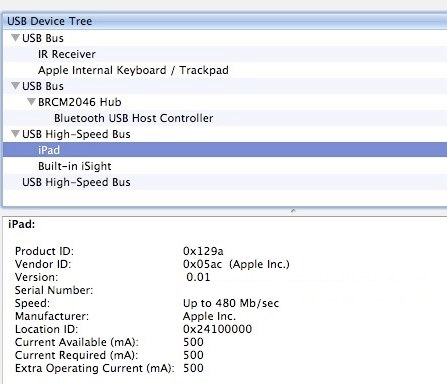Click the Serial Number: label
The width and height of the screenshot is (447, 384).
[x=54, y=290]
